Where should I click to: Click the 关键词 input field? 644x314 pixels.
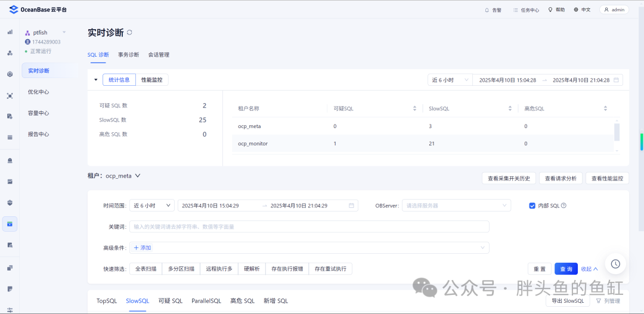pyautogui.click(x=309, y=226)
